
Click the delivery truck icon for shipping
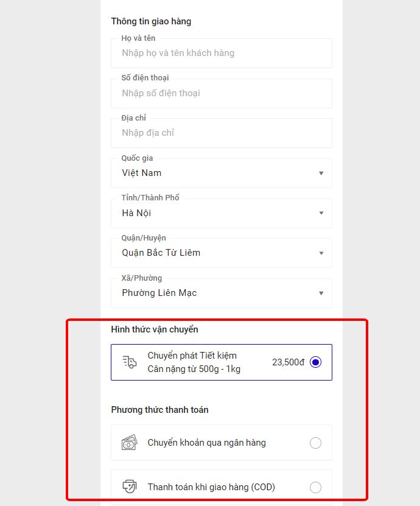tap(129, 362)
